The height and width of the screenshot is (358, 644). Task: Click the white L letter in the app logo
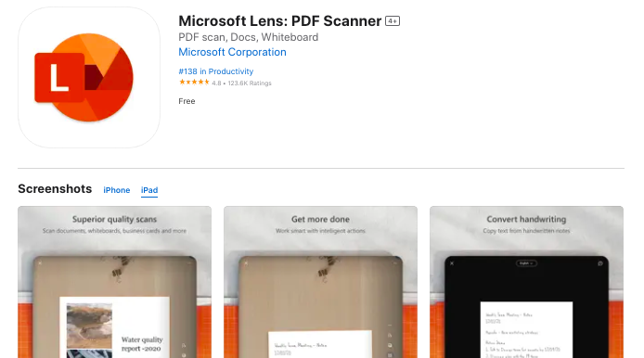point(58,78)
